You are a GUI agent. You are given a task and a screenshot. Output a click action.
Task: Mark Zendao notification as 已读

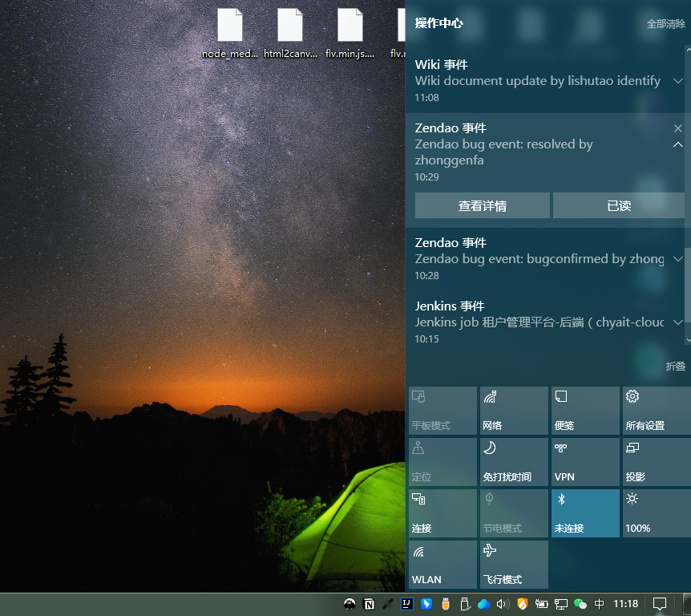[x=619, y=205]
